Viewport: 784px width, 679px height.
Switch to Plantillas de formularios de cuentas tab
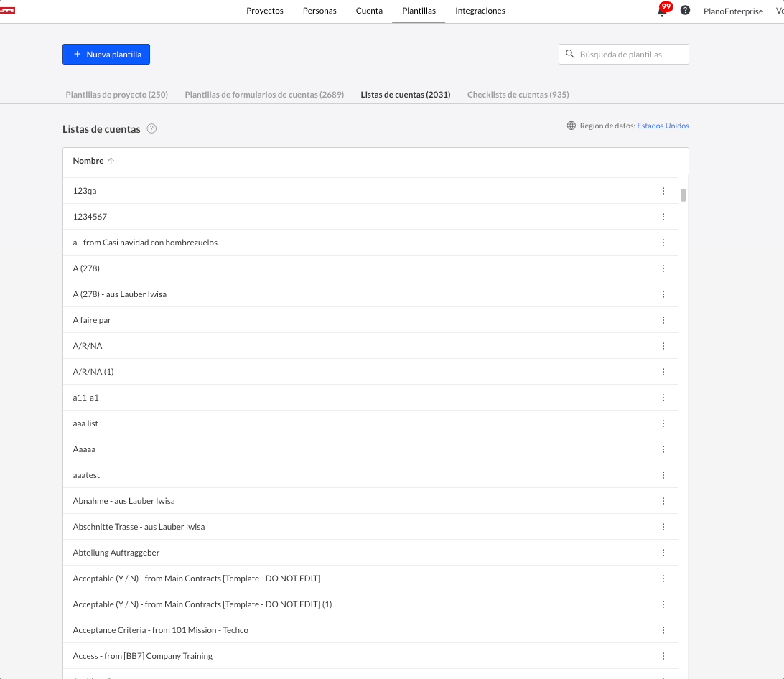pyautogui.click(x=264, y=95)
